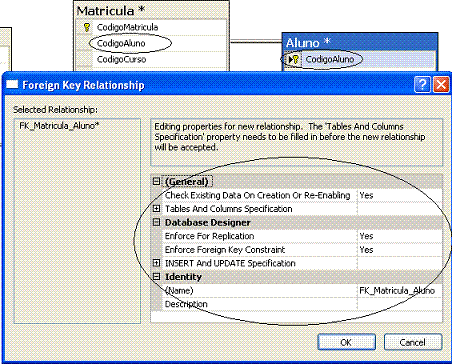Click the empty Description value field
The image size is (452, 364).
(x=400, y=304)
